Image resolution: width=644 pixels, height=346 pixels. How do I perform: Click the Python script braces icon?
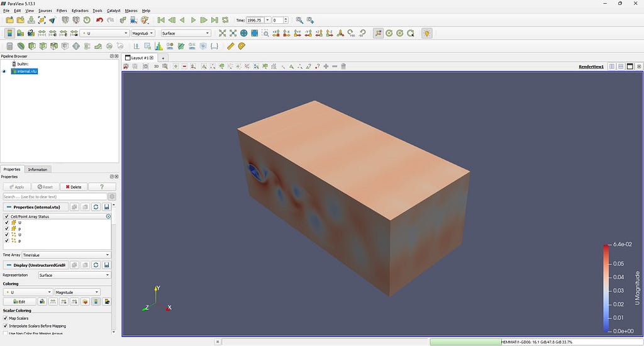point(214,47)
